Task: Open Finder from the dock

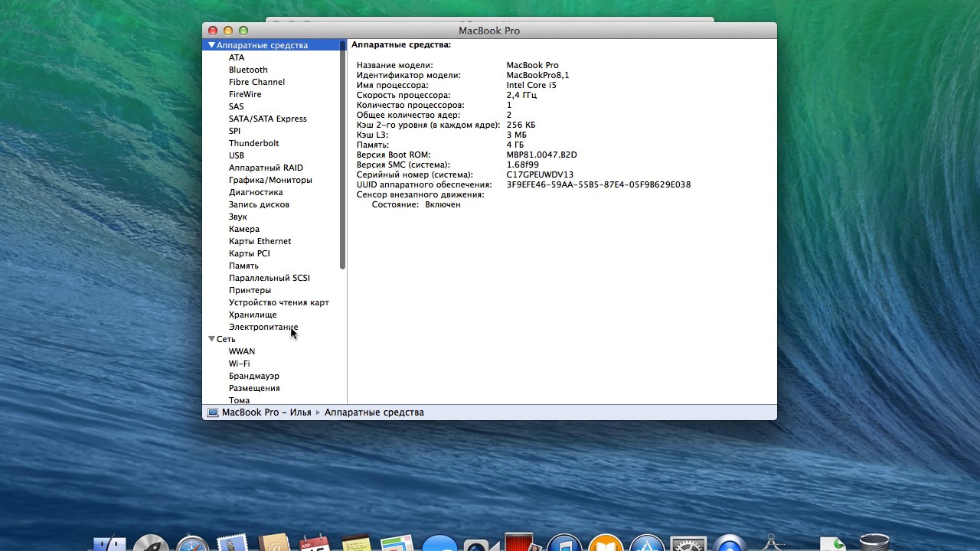Action: click(x=109, y=544)
